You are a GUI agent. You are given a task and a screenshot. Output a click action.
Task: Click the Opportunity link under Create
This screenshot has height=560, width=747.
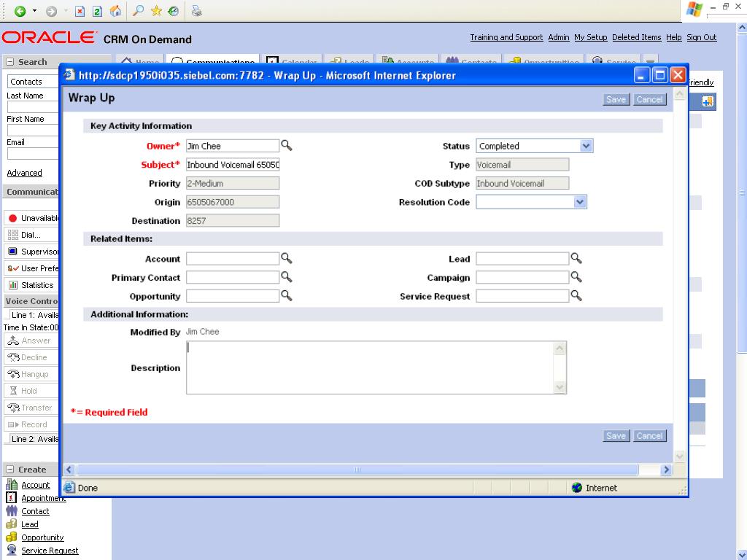click(x=42, y=537)
